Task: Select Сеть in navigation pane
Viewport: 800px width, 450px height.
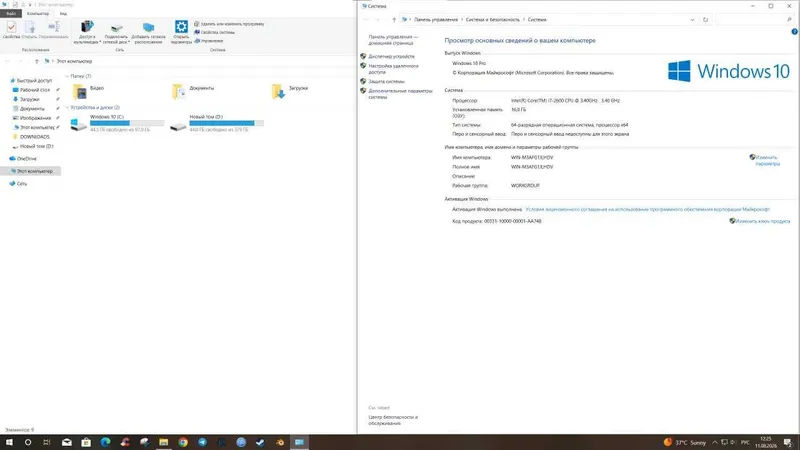Action: (x=18, y=184)
